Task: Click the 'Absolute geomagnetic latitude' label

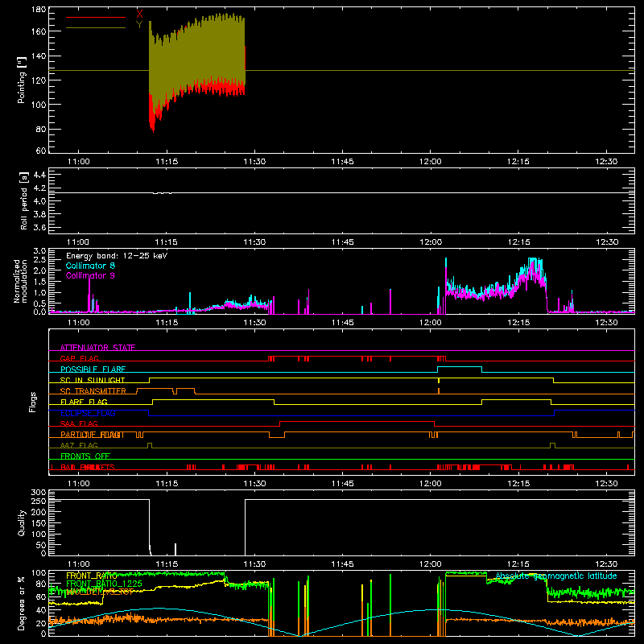Action: tap(556, 576)
